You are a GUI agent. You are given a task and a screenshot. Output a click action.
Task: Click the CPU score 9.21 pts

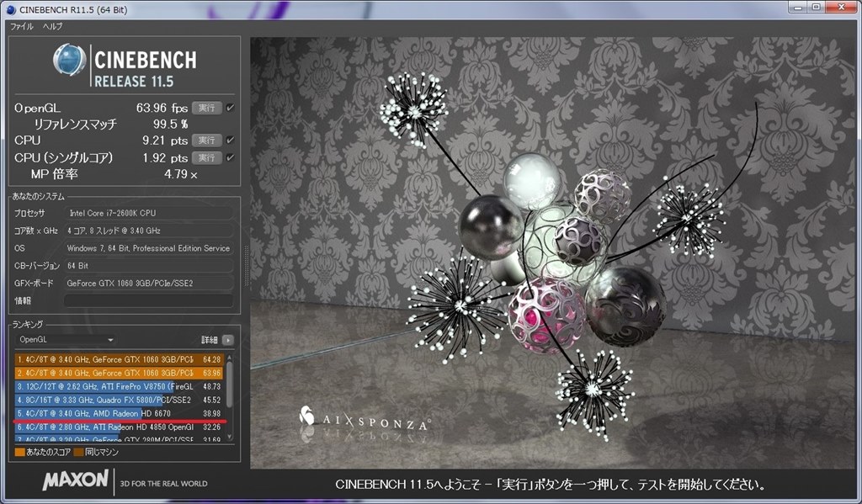[x=165, y=141]
